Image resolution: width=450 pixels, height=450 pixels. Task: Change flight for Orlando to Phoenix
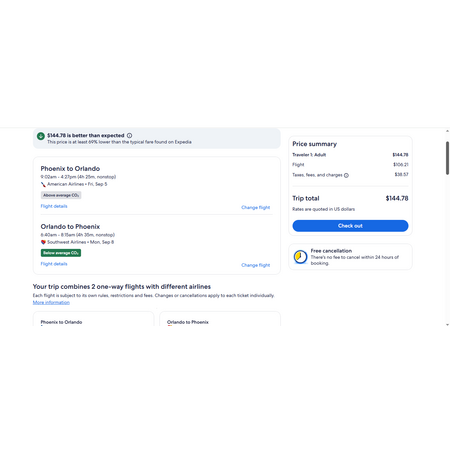256,265
